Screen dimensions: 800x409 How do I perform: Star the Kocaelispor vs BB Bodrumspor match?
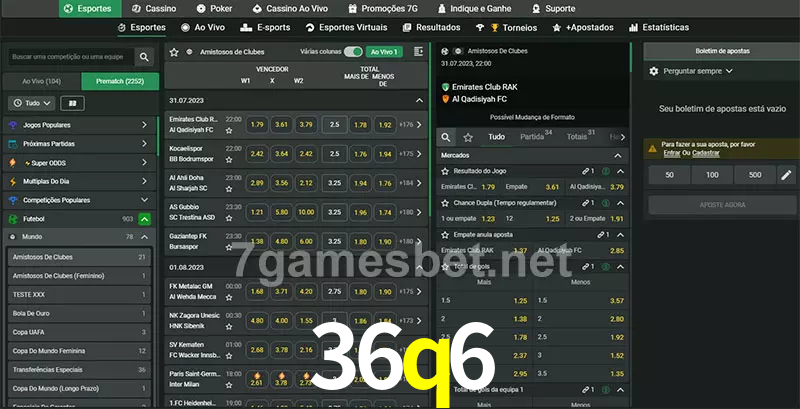point(229,160)
